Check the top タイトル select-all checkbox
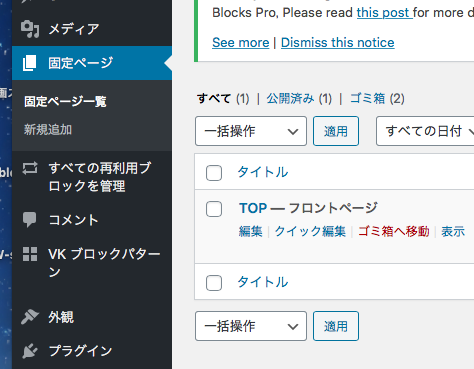The width and height of the screenshot is (474, 369). click(214, 173)
